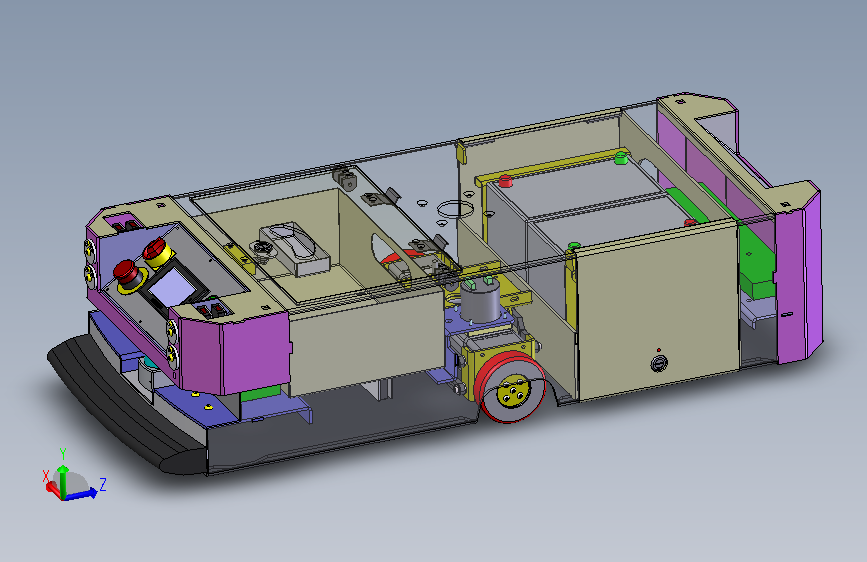Click the green Y axis of the triad
The image size is (867, 562).
click(x=63, y=480)
